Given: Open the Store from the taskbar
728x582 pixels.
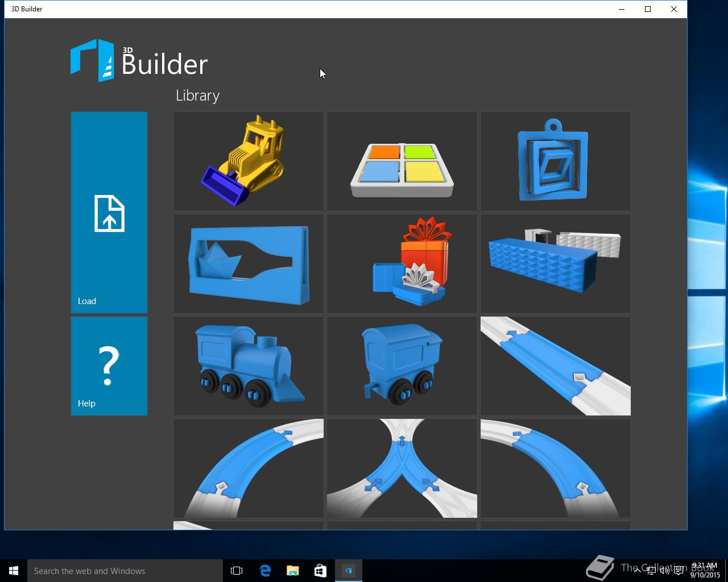Looking at the screenshot, I should coord(321,571).
